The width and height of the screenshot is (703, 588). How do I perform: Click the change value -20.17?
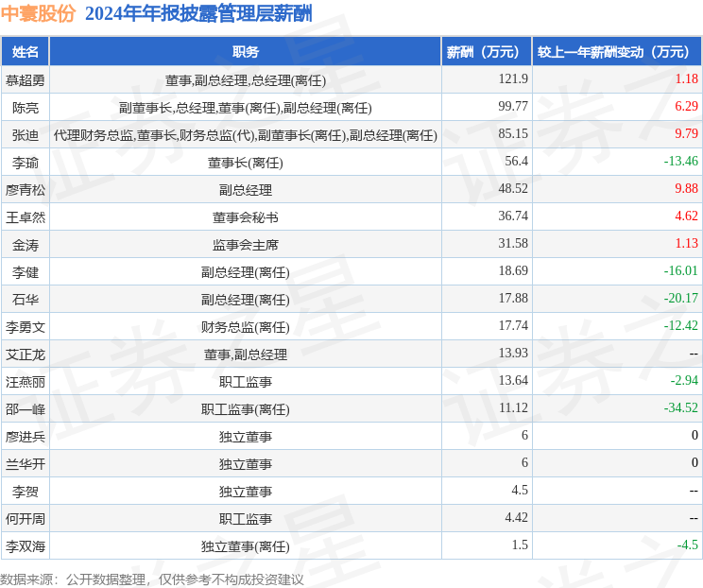pyautogui.click(x=681, y=298)
